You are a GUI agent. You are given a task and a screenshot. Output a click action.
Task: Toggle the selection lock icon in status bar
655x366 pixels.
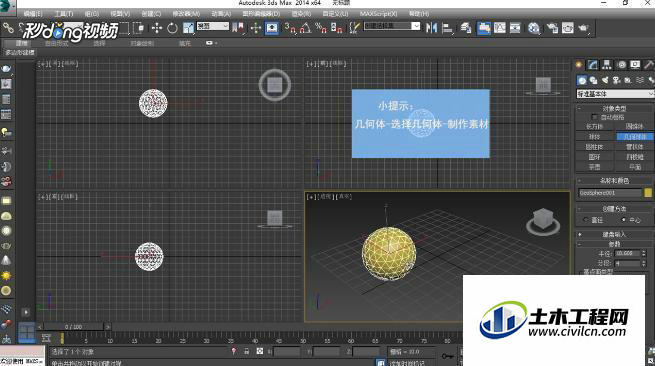(246, 351)
